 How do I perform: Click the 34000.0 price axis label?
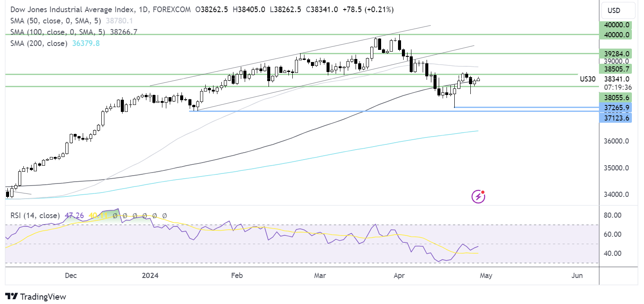pyautogui.click(x=615, y=194)
